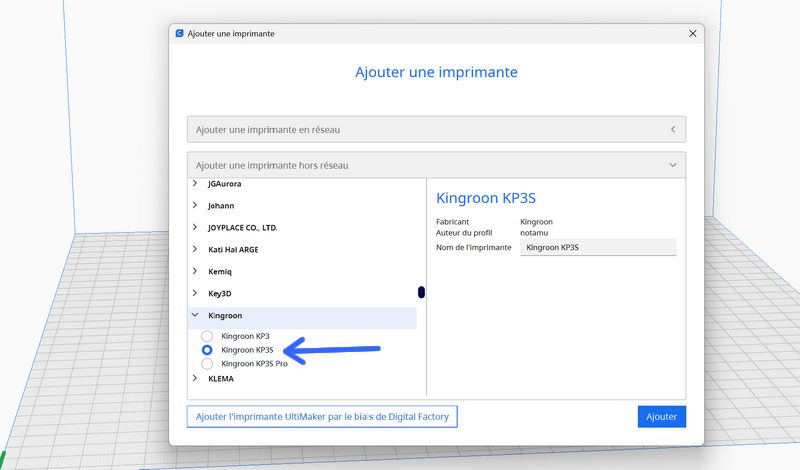Click the Nom de l'imprimante input field
800x470 pixels.
pyautogui.click(x=598, y=247)
